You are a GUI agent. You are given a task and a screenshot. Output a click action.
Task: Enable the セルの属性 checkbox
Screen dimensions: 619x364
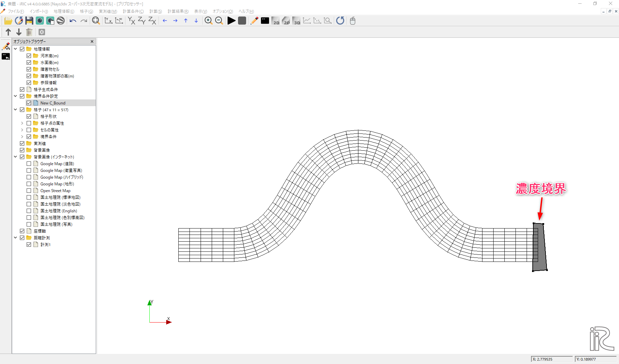click(29, 130)
